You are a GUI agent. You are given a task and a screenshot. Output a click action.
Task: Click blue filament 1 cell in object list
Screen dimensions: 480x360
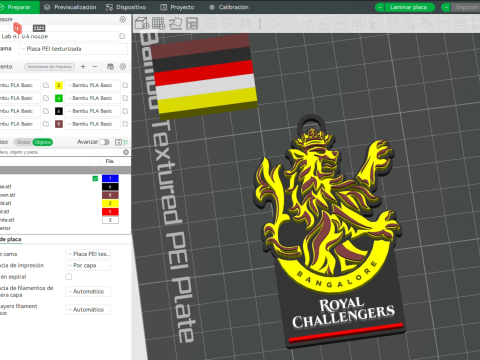point(110,178)
